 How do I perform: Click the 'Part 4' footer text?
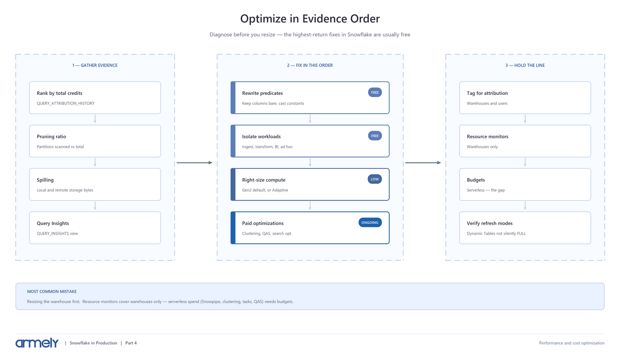(131, 343)
